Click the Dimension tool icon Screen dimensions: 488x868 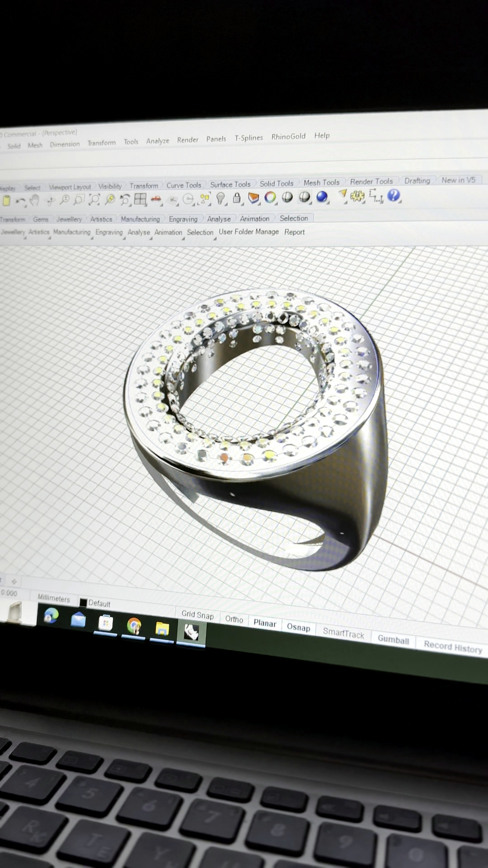[x=375, y=196]
